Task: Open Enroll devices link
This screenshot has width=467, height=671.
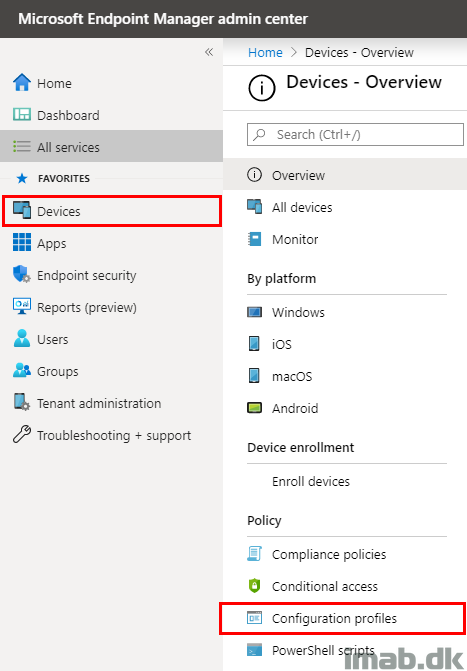Action: [x=311, y=481]
